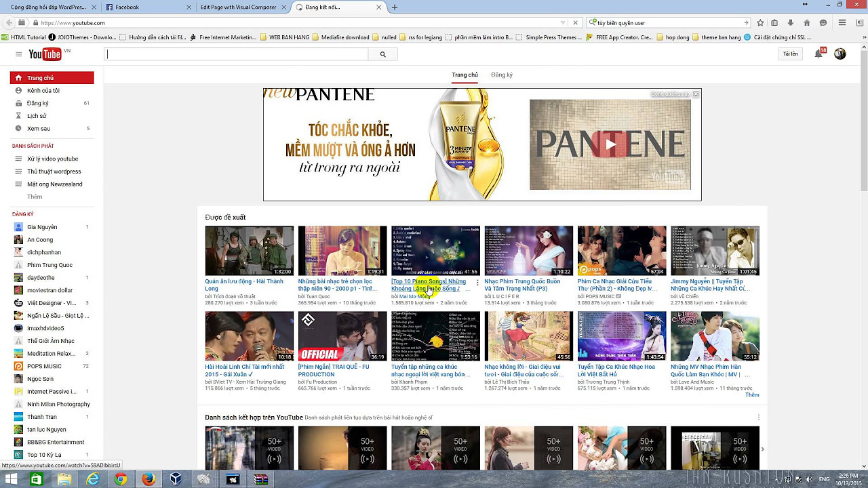Open the Meditation Relax channel
The width and height of the screenshot is (868, 488).
52,353
